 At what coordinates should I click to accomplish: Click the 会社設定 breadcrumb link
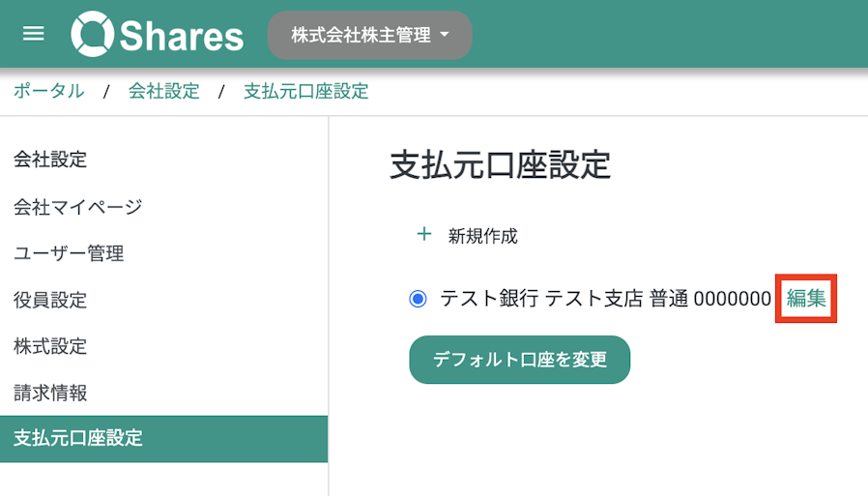(164, 91)
